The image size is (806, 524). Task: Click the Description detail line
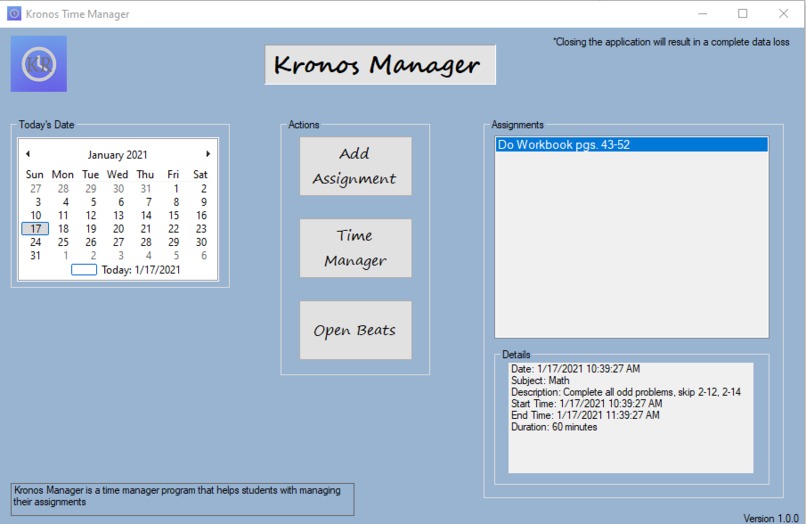[x=626, y=392]
